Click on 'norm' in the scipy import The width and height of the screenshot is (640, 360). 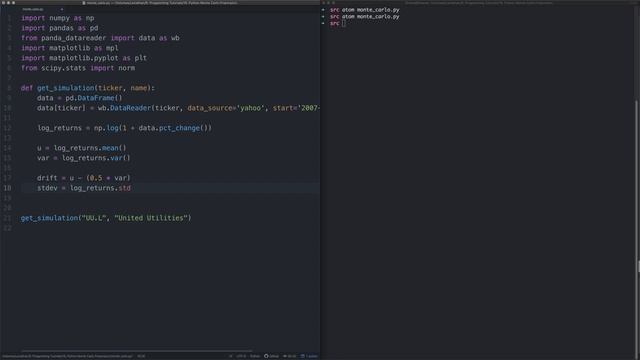(x=127, y=68)
